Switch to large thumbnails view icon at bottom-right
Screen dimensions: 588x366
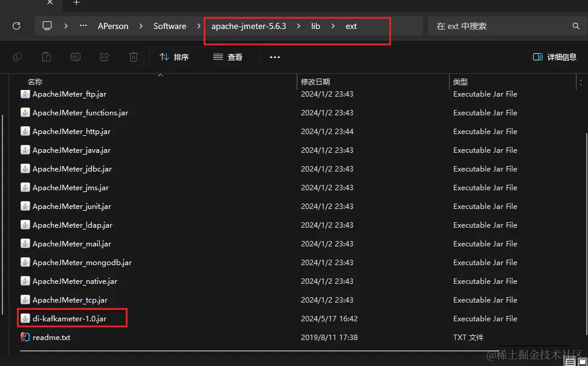(x=583, y=362)
